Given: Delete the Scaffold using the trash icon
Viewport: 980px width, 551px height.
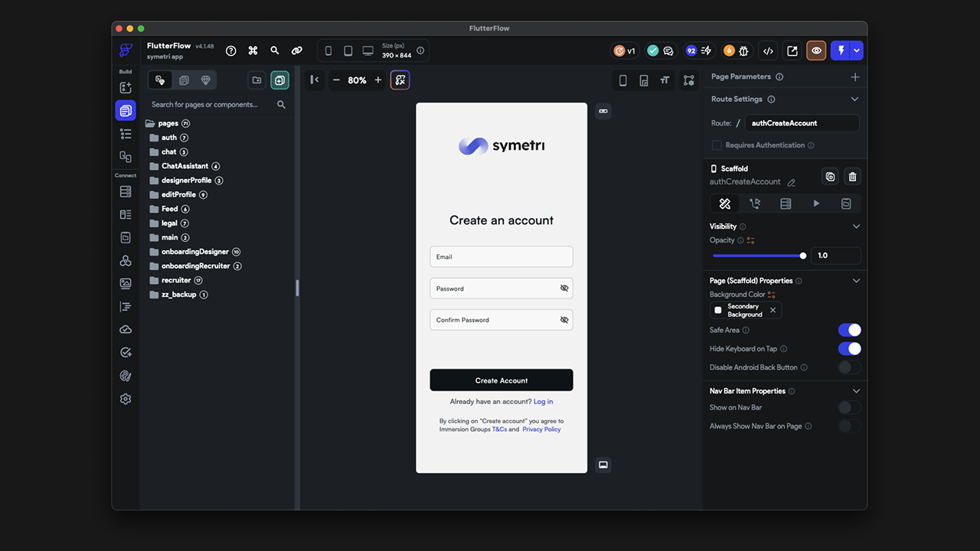Looking at the screenshot, I should click(852, 177).
